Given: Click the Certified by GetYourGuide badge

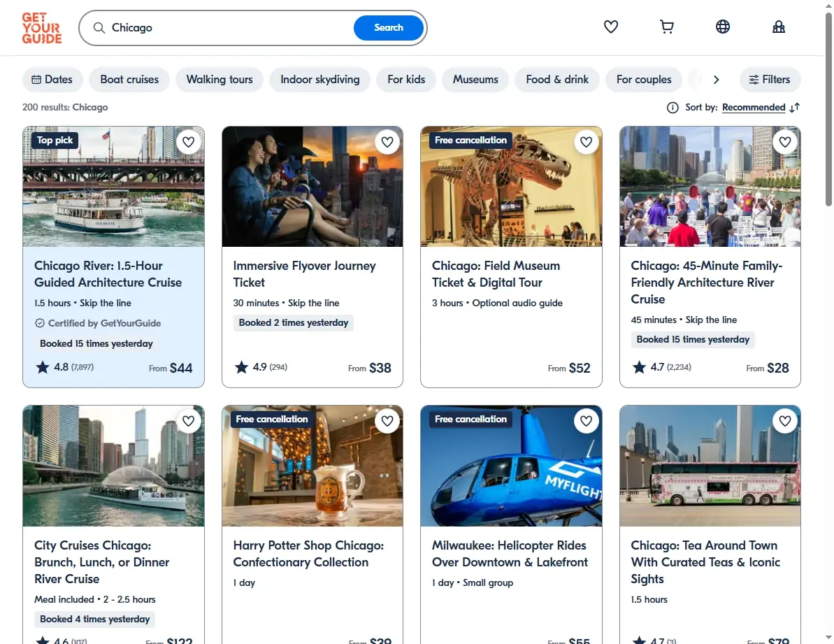Looking at the screenshot, I should point(98,323).
